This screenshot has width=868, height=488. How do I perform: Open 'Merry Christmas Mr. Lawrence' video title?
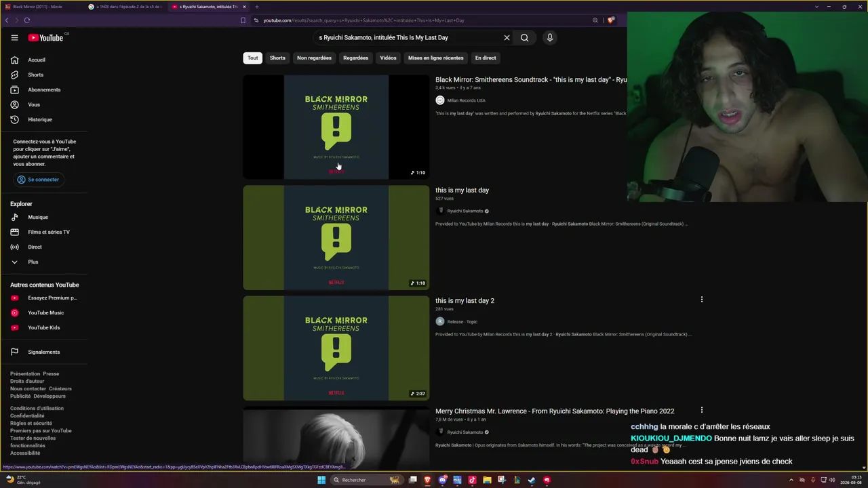(x=555, y=411)
